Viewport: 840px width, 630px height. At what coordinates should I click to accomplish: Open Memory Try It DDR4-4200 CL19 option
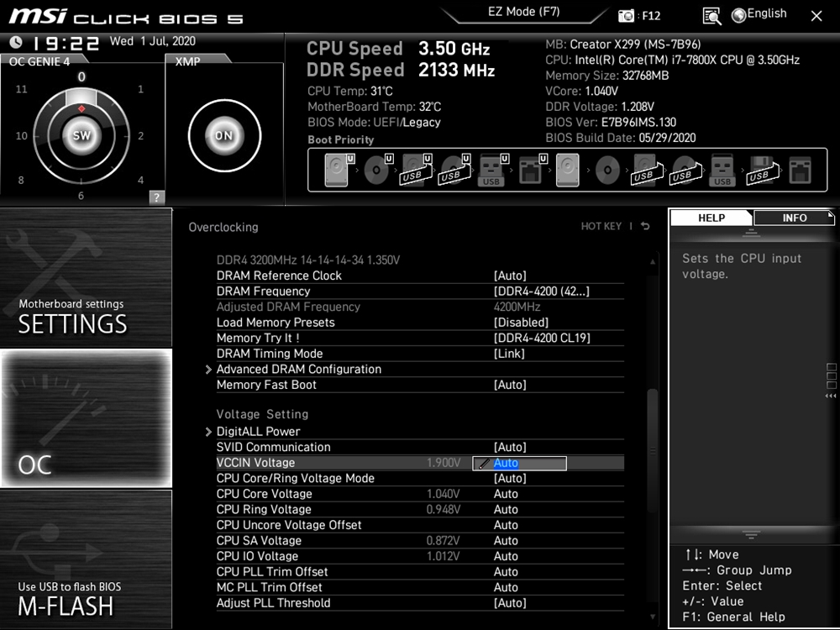pos(542,338)
